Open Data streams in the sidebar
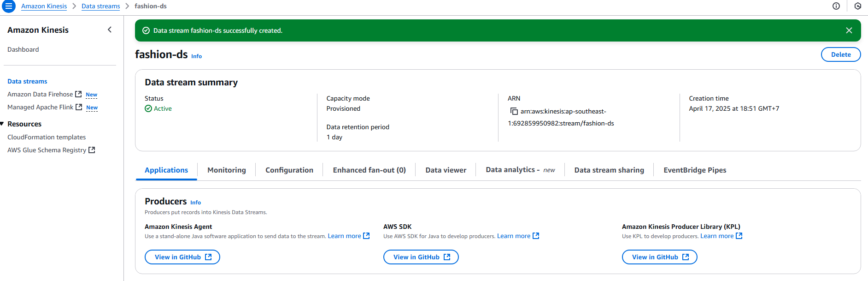 coord(27,81)
